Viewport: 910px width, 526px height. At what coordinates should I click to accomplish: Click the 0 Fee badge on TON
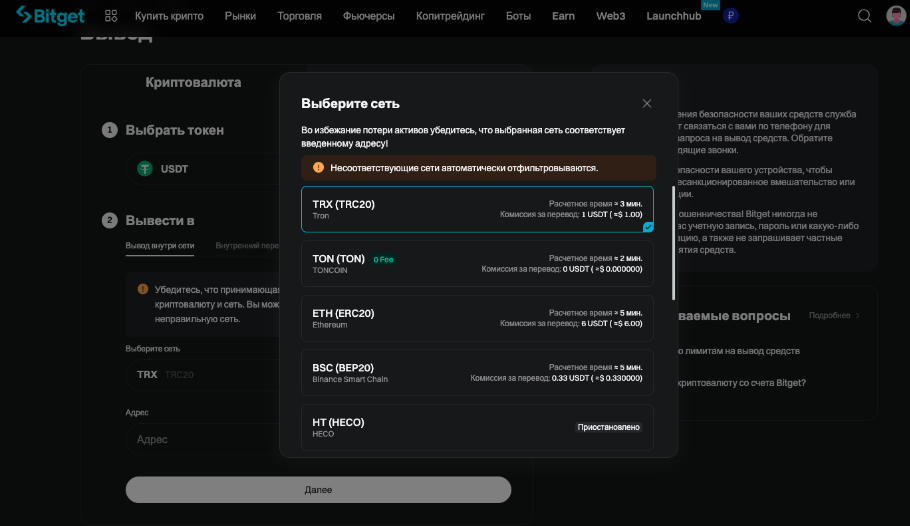(383, 260)
